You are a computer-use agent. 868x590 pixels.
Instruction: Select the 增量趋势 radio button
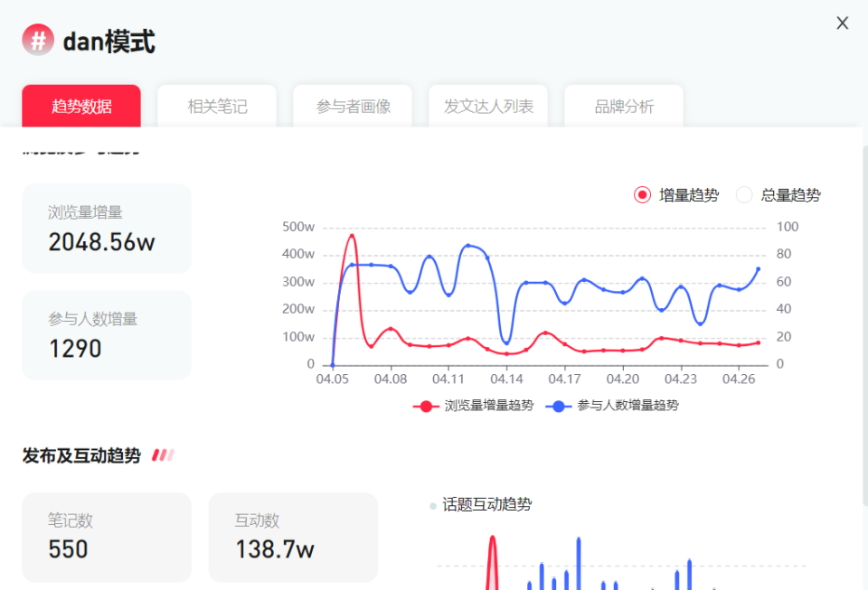coord(642,194)
